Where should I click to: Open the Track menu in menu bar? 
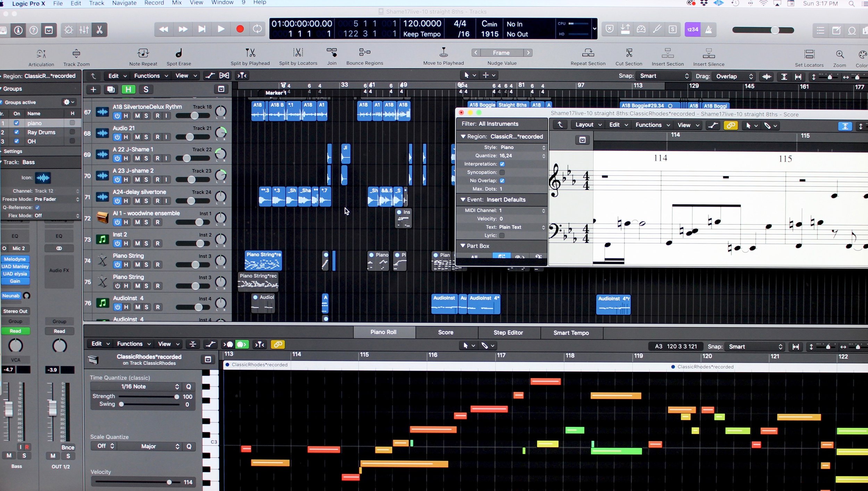tap(97, 3)
